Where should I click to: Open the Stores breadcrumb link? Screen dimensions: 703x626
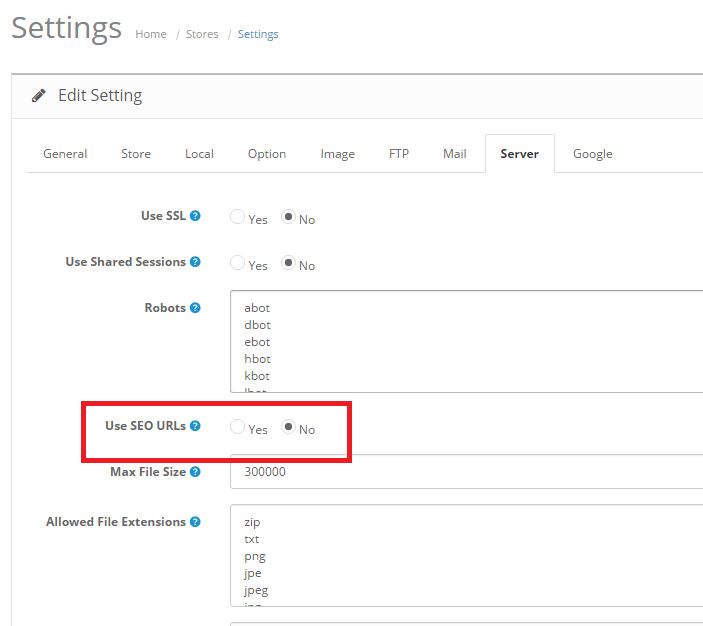[202, 34]
